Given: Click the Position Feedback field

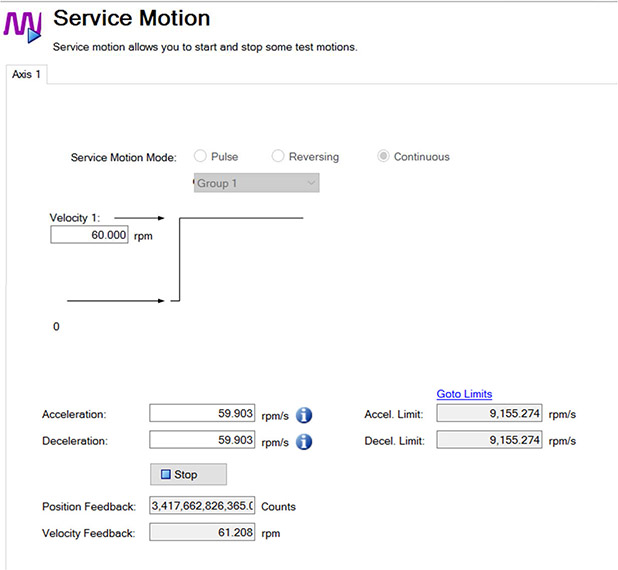Looking at the screenshot, I should point(202,505).
